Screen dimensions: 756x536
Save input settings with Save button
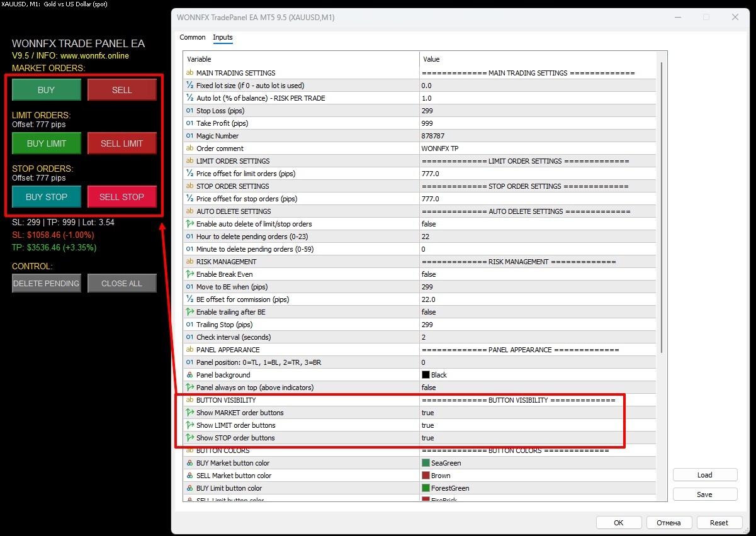pos(705,494)
